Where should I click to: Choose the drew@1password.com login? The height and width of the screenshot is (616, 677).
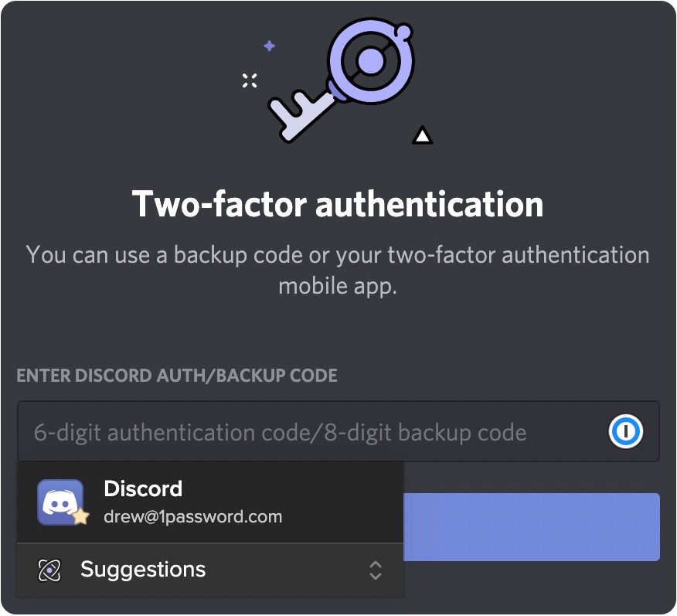coord(192,517)
